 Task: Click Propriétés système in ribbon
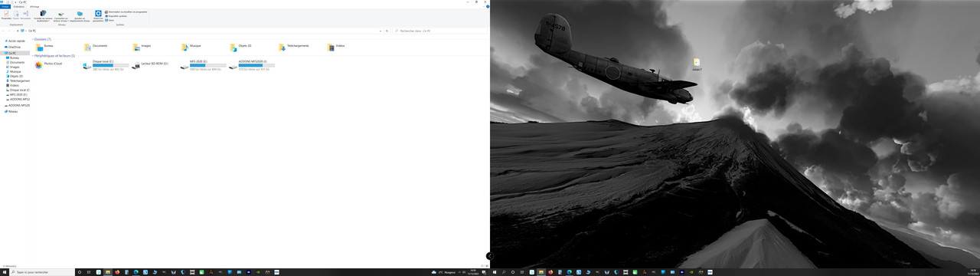coord(116,16)
